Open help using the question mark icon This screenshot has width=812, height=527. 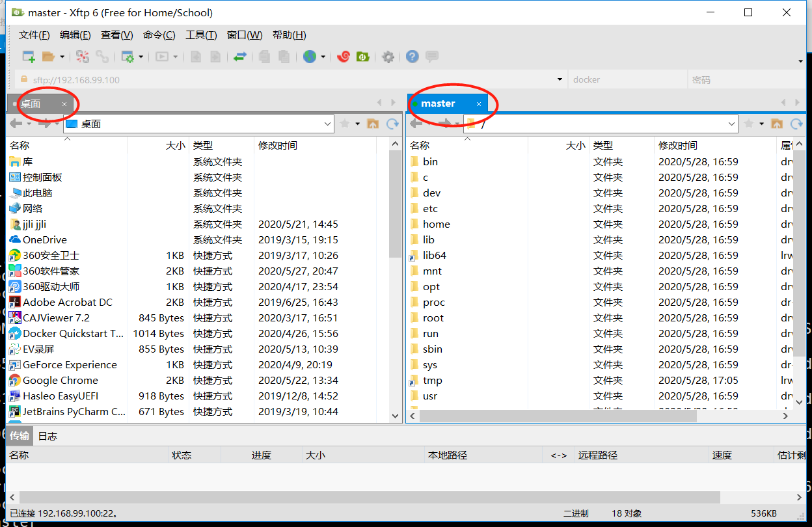point(412,57)
